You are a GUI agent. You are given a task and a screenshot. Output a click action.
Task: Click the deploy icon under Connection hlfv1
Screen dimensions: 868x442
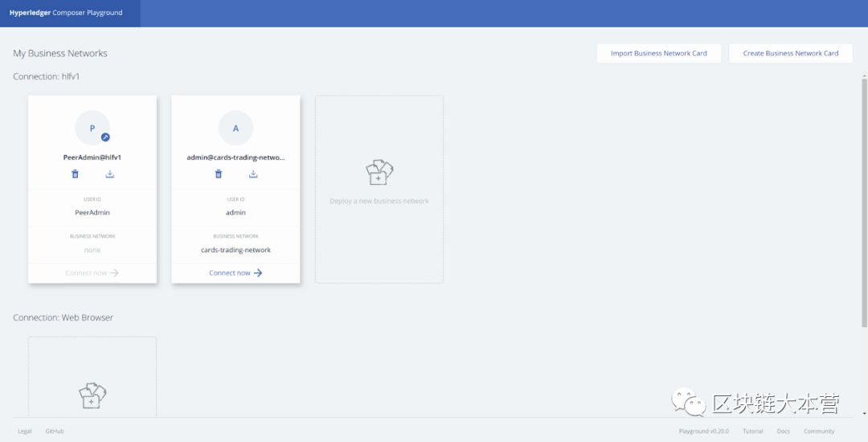click(379, 172)
